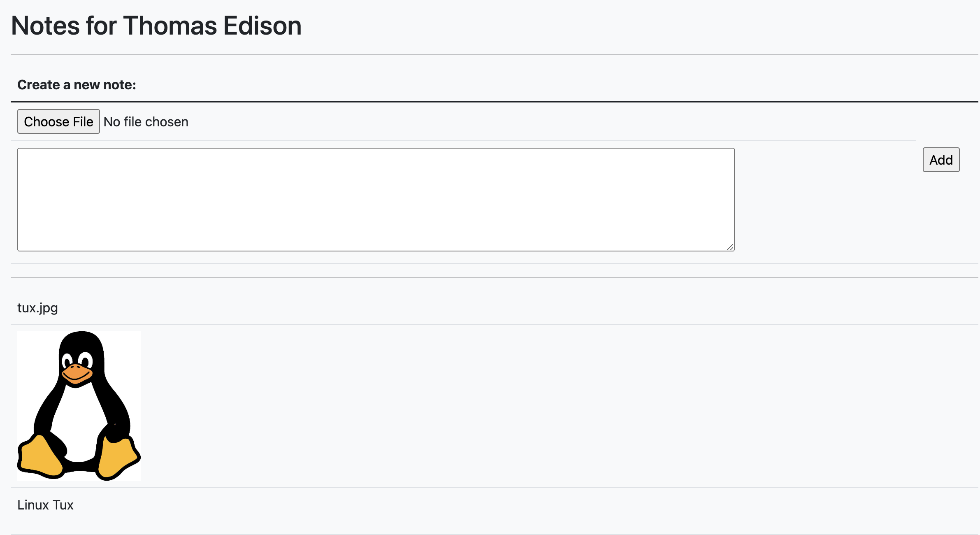Click the 'No file chosen' label
This screenshot has height=535, width=980.
[x=146, y=122]
